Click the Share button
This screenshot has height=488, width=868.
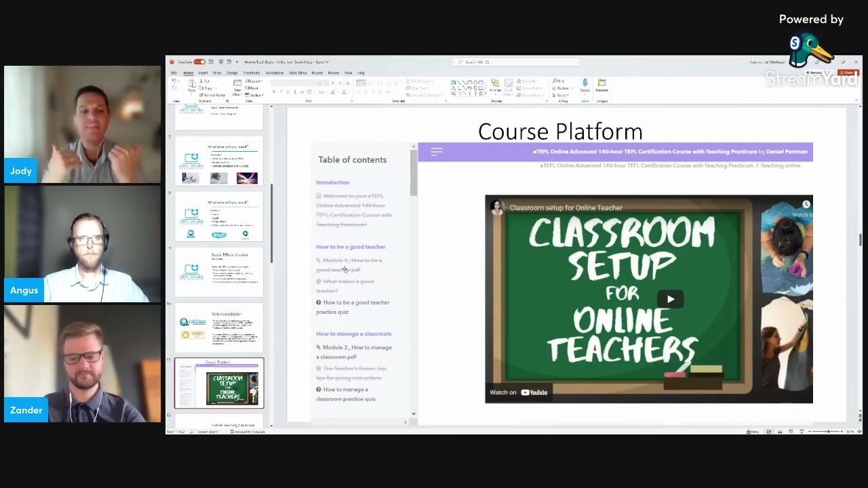point(847,73)
